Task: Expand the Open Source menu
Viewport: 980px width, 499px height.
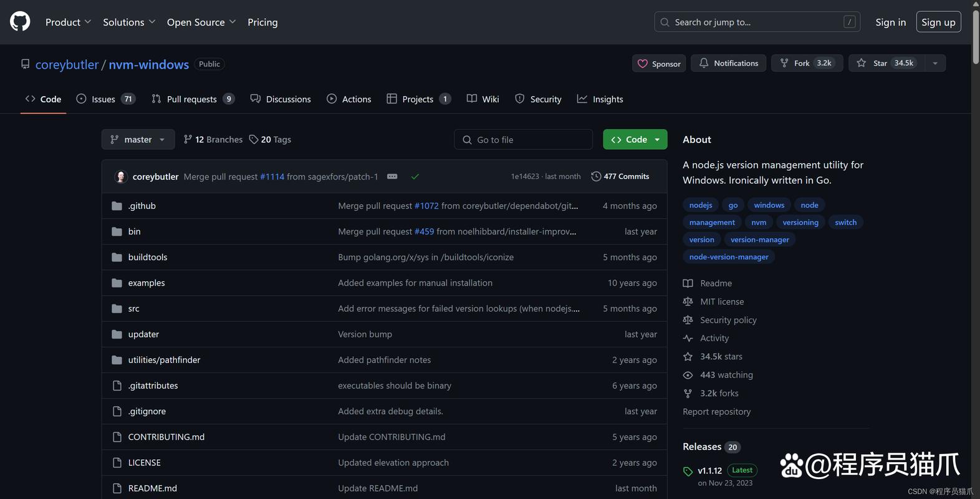Action: [x=201, y=22]
